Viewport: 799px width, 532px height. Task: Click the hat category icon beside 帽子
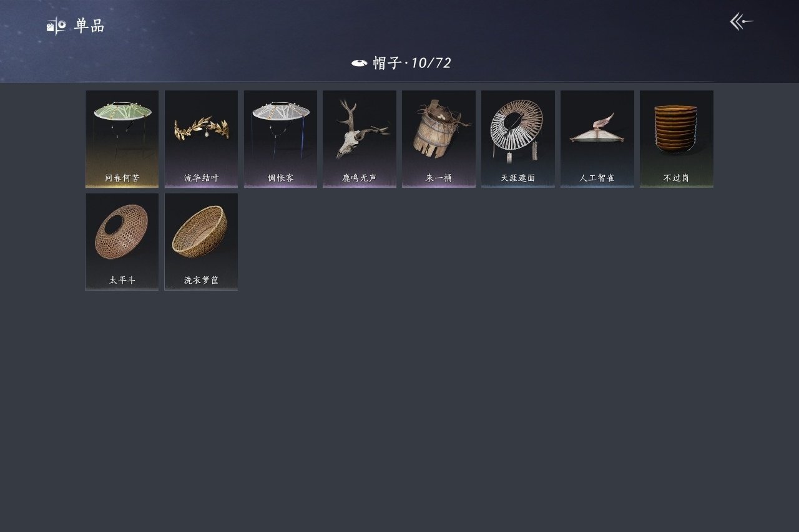359,63
